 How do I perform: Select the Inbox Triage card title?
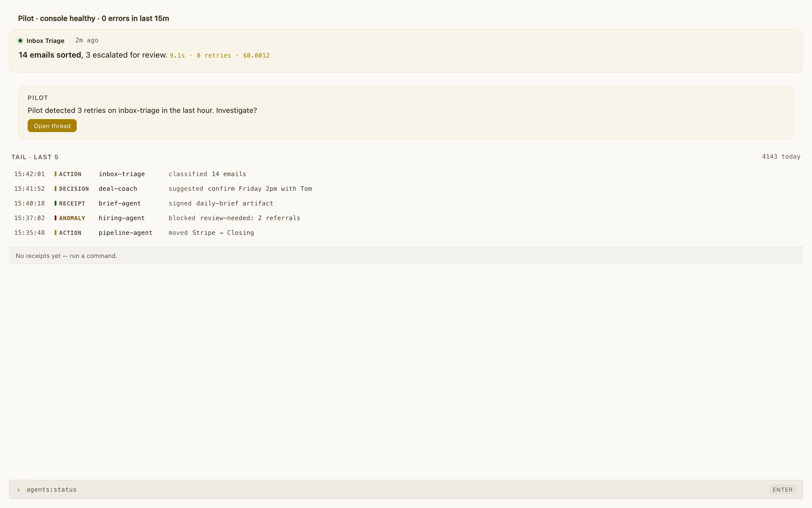(x=45, y=41)
